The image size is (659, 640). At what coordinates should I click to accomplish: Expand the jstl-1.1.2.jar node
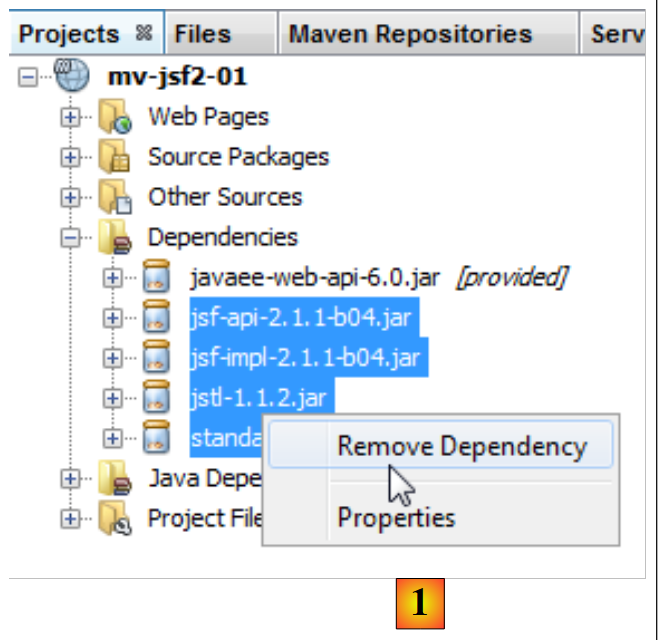[x=112, y=398]
